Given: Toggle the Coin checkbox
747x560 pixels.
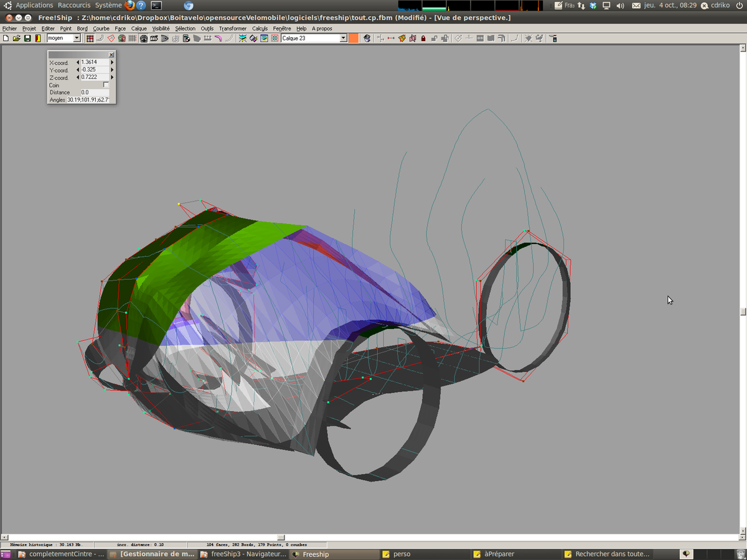Looking at the screenshot, I should tap(106, 85).
